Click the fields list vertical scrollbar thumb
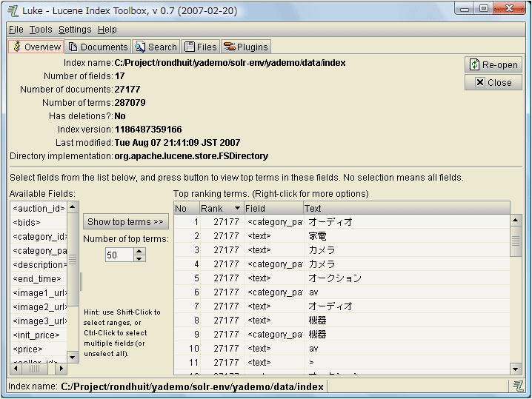Screen dimensions: 532x399 73,259
